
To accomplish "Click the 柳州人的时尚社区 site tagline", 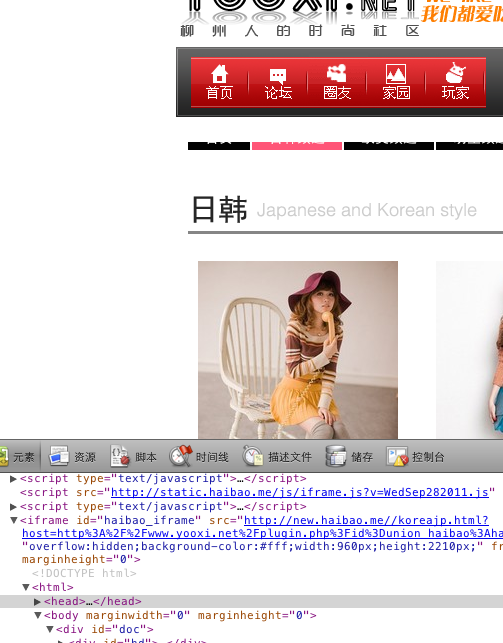I will click(x=300, y=31).
